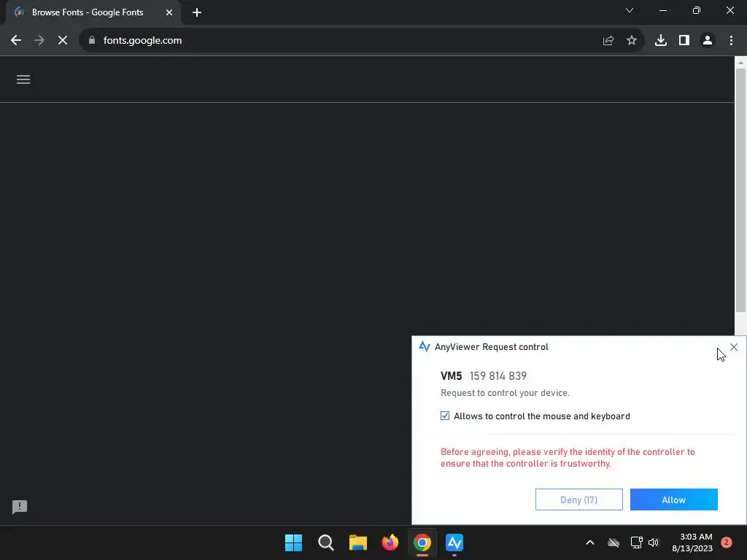Open Windows taskbar search
The width and height of the screenshot is (747, 560).
click(326, 542)
